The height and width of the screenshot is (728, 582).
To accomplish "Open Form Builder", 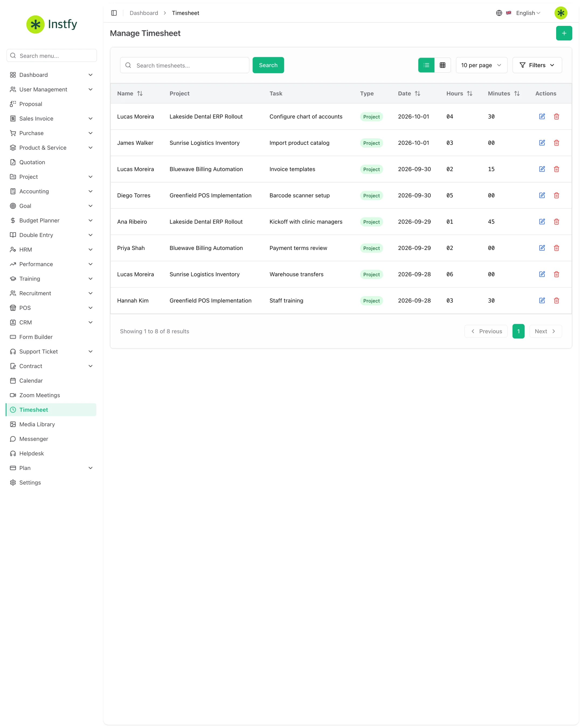I will (x=51, y=337).
